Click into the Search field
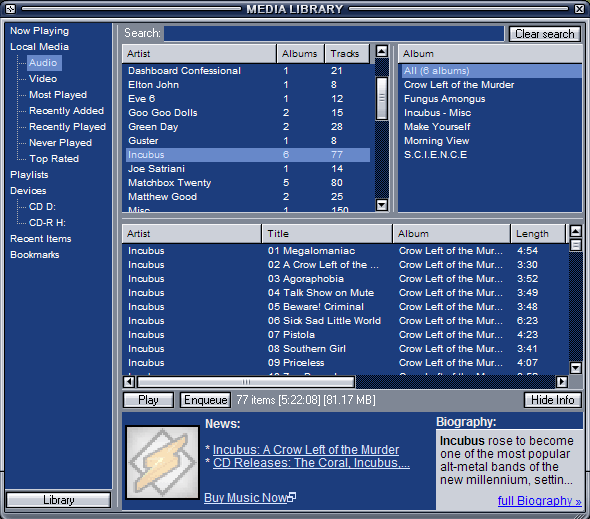Viewport: 590px width, 519px height. point(334,33)
